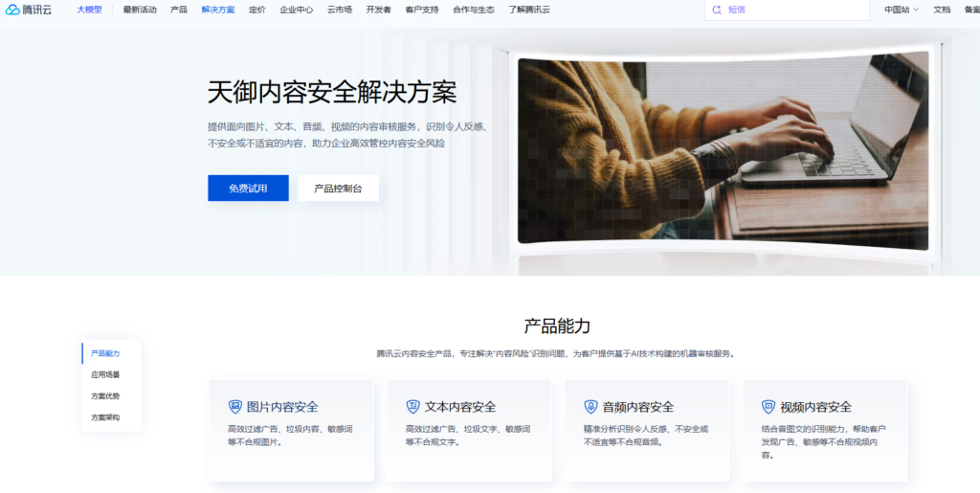
Task: Jump to 方案架构 in the side anchor menu
Action: click(x=105, y=416)
